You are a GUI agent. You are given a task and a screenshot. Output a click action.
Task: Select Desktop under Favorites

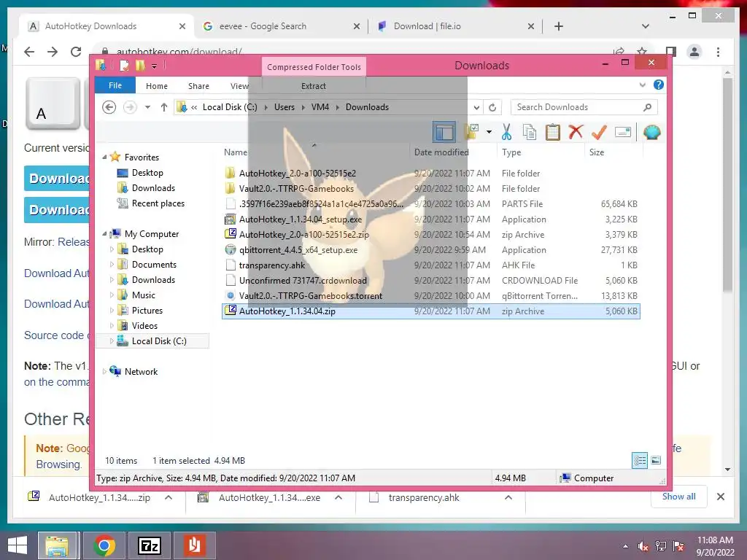pyautogui.click(x=147, y=173)
